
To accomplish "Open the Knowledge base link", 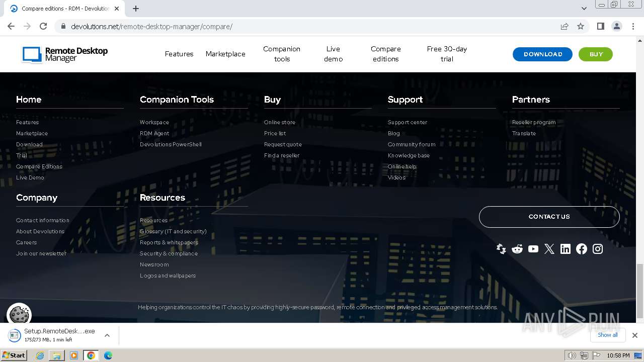I will point(409,155).
